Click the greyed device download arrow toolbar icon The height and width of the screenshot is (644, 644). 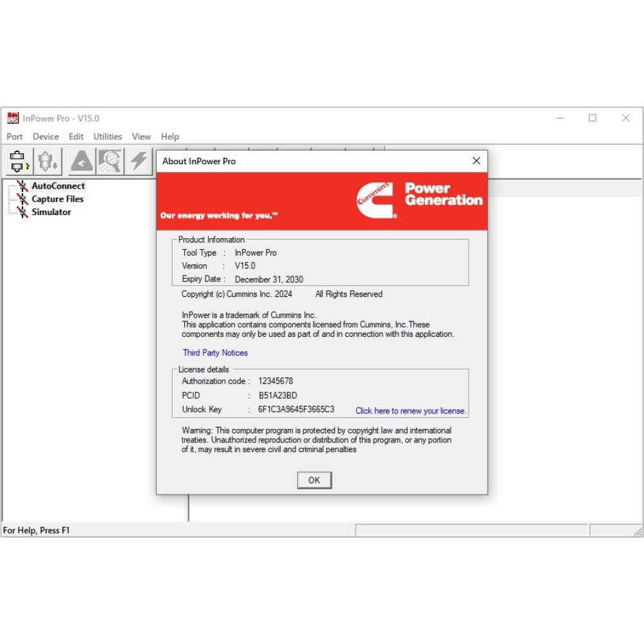(48, 161)
